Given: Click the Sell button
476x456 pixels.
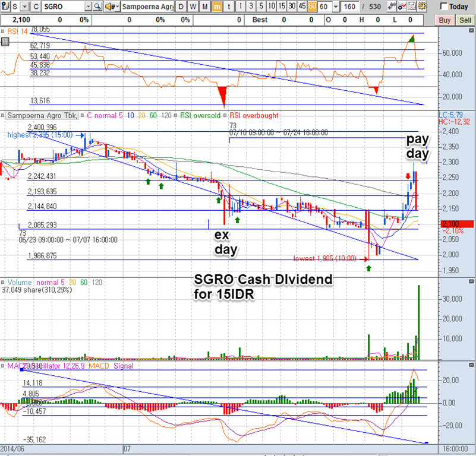Looking at the screenshot, I should [x=465, y=20].
